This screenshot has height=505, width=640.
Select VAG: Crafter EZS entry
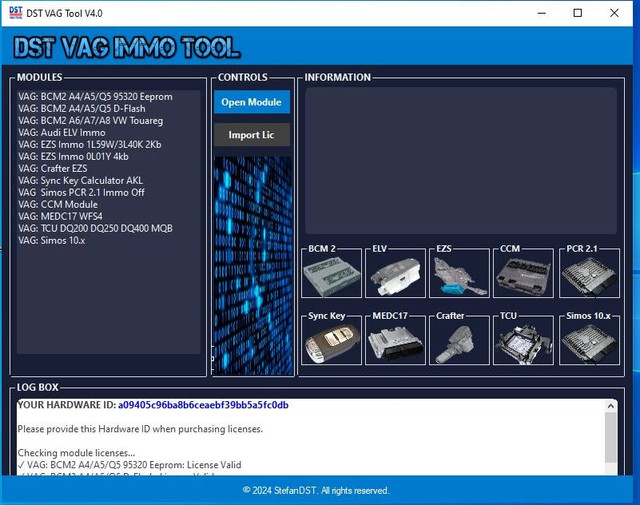coord(52,168)
